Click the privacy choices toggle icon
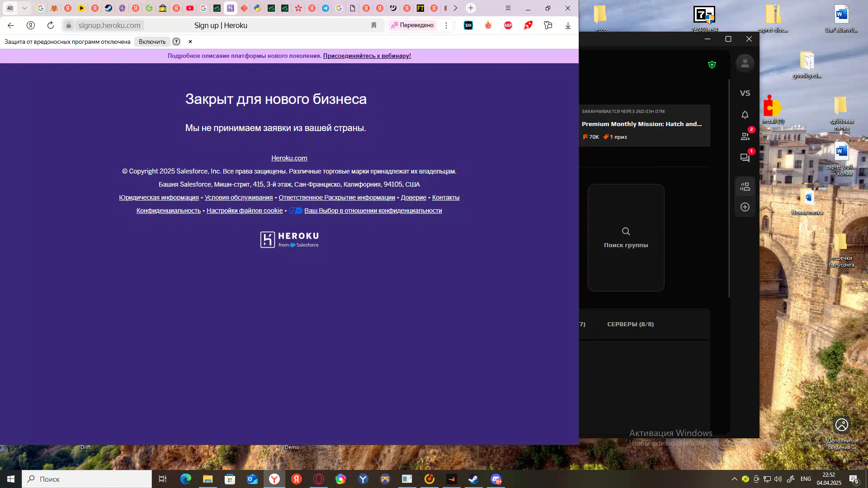868x488 pixels. coord(296,211)
